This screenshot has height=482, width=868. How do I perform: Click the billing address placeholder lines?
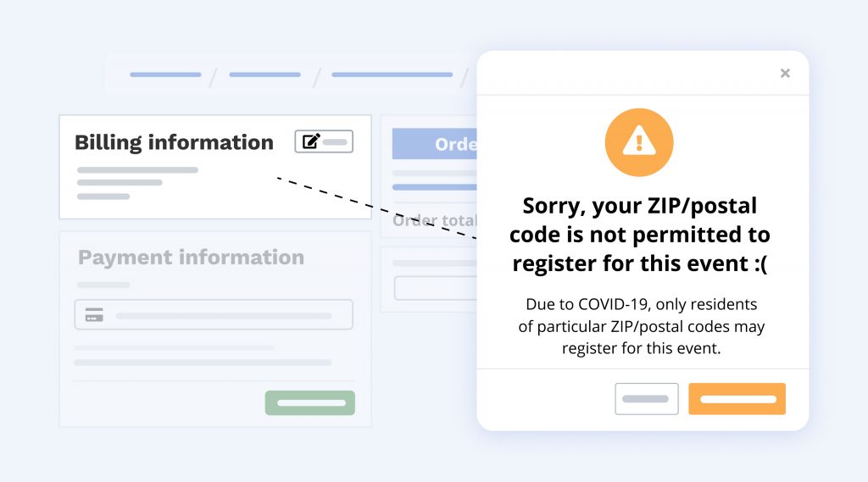click(136, 183)
